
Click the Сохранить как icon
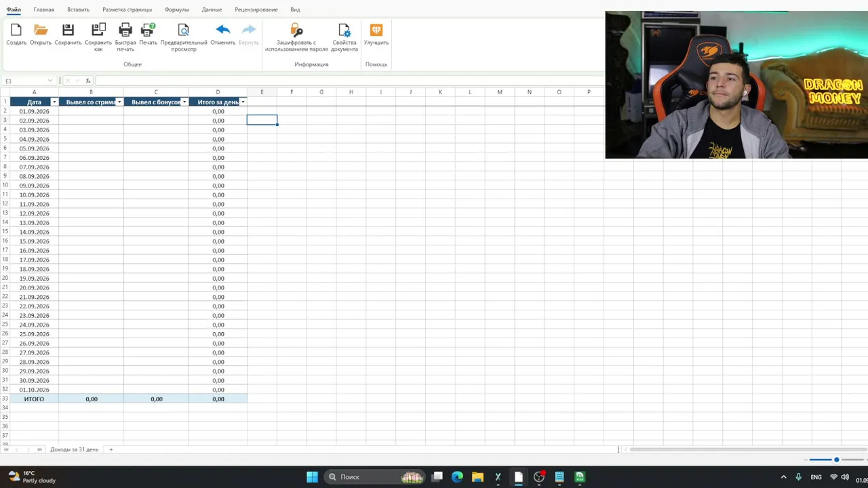click(98, 30)
